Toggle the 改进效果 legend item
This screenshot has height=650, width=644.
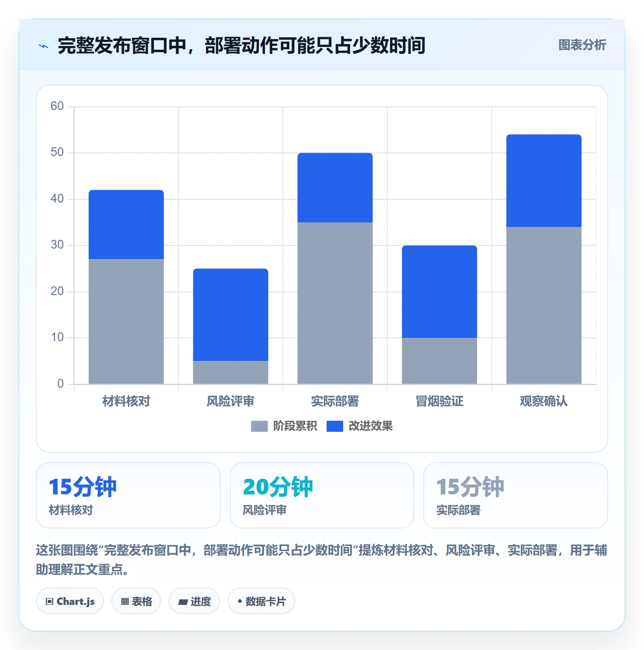[x=359, y=426]
